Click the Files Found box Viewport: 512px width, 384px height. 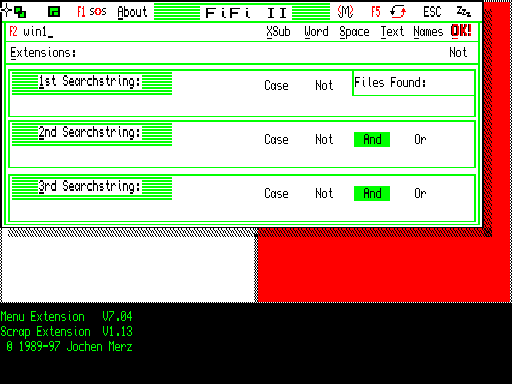[x=413, y=83]
